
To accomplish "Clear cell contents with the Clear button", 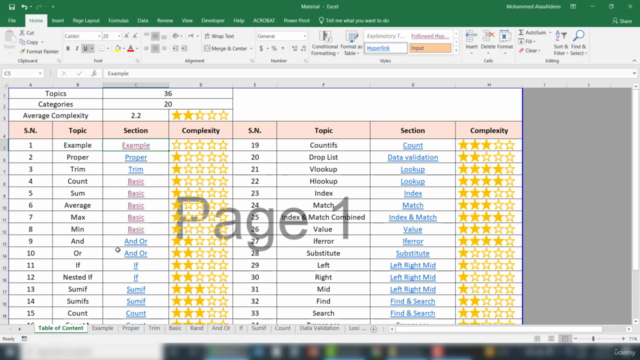I will point(530,51).
